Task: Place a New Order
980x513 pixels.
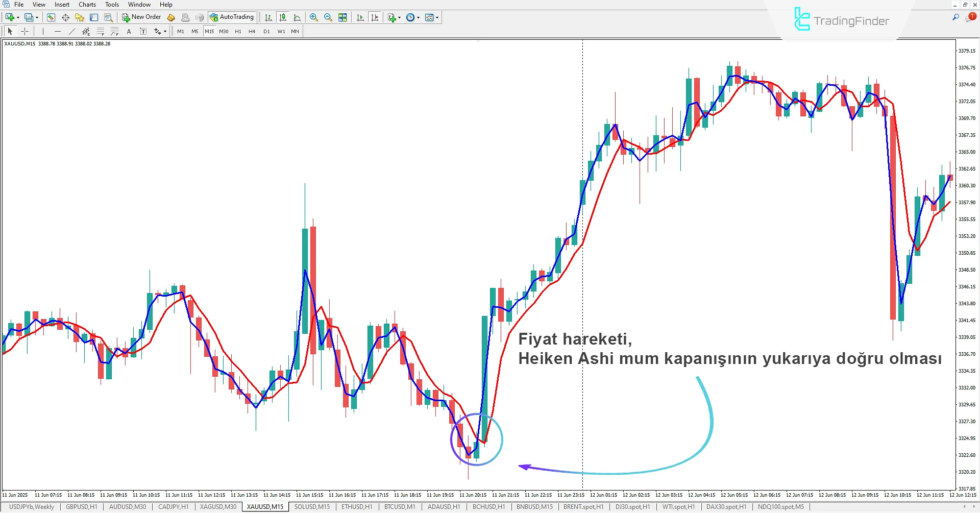Action: [x=141, y=17]
